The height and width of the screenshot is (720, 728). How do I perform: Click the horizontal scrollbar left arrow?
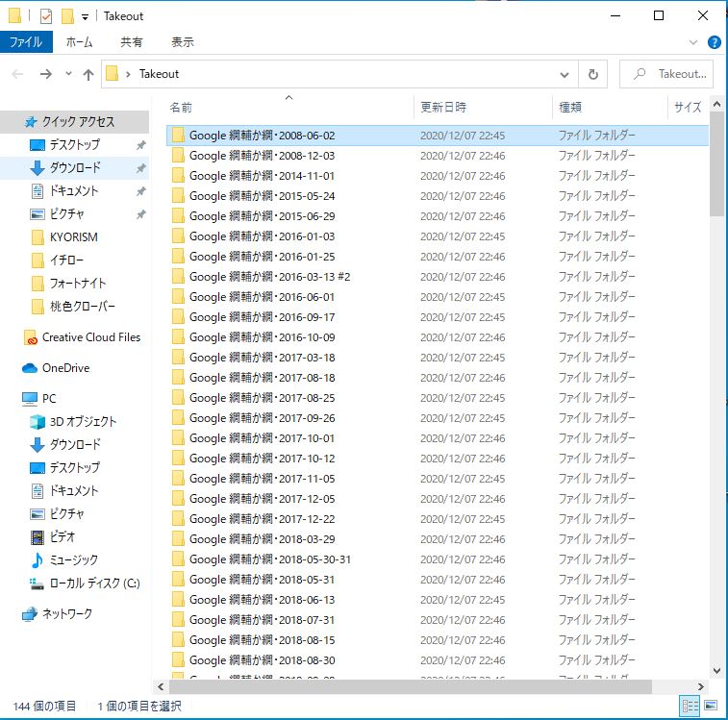(x=161, y=686)
